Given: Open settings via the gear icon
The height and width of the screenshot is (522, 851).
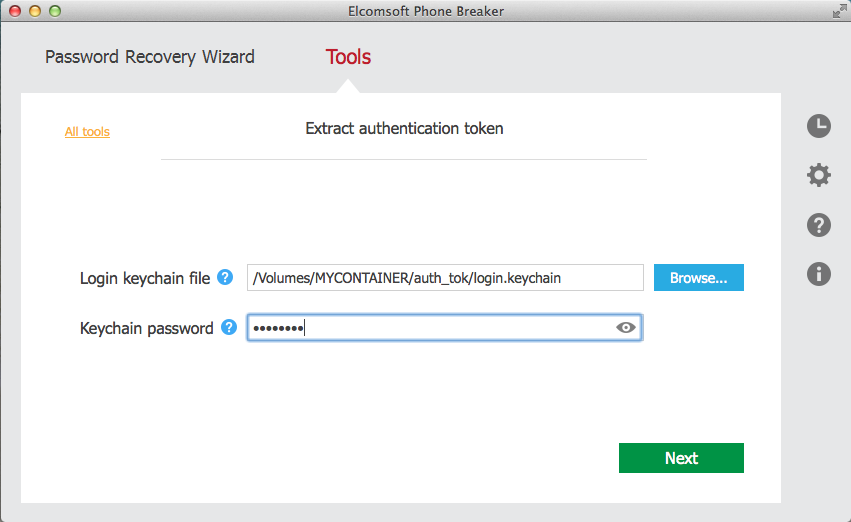Looking at the screenshot, I should (818, 176).
